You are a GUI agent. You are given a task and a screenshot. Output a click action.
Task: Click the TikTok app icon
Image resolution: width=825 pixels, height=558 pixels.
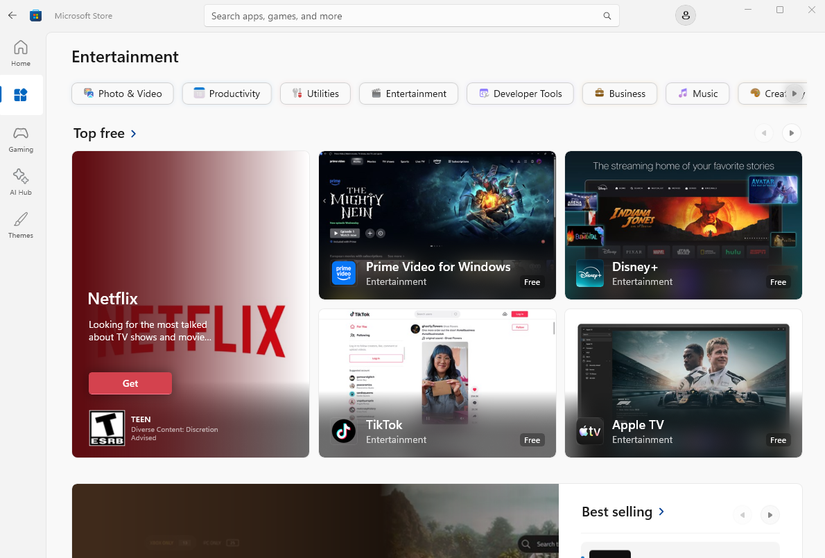pyautogui.click(x=344, y=431)
